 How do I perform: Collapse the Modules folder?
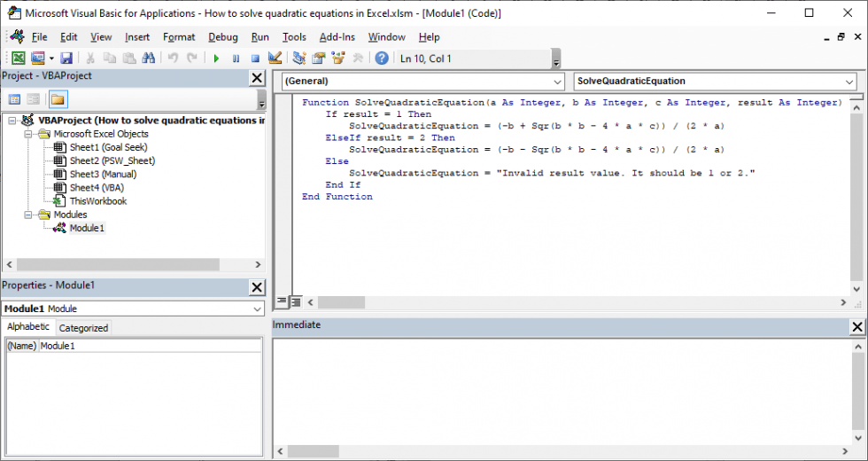(x=27, y=215)
